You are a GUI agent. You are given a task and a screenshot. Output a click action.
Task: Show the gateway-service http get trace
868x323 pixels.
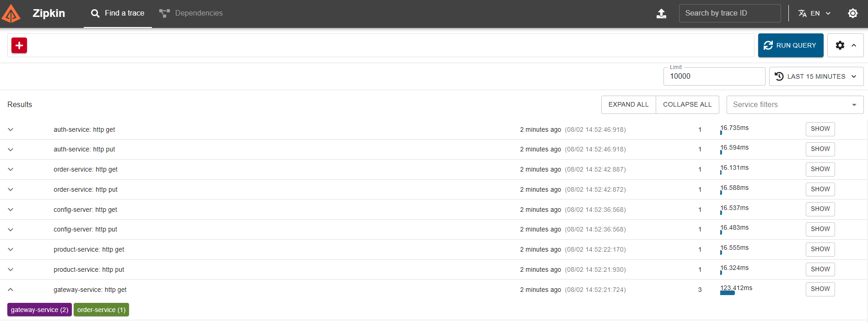pyautogui.click(x=820, y=289)
